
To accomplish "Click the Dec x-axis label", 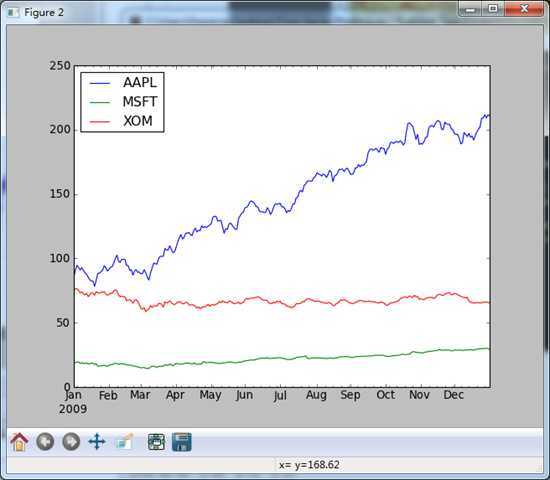I will pyautogui.click(x=454, y=395).
